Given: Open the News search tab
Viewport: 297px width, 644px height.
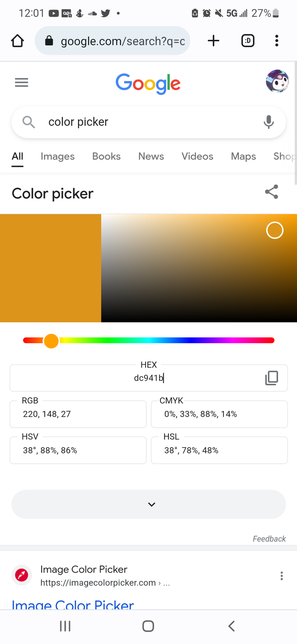Looking at the screenshot, I should pyautogui.click(x=151, y=156).
